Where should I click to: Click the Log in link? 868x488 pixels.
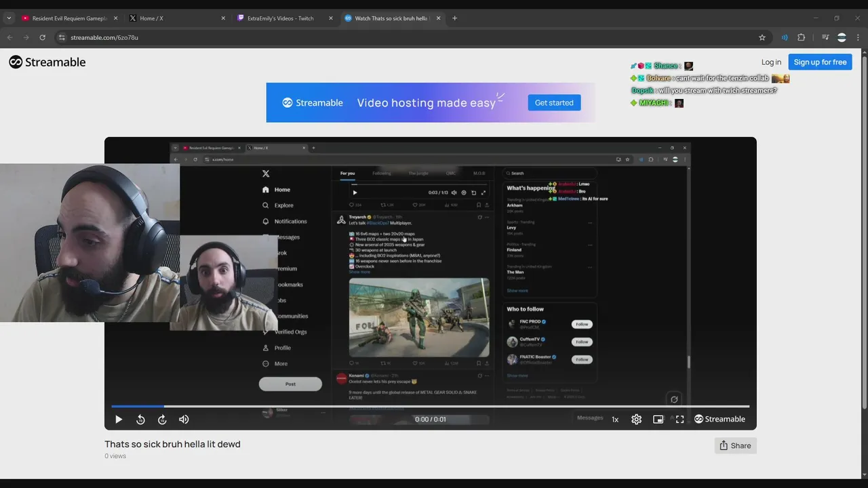coord(771,62)
